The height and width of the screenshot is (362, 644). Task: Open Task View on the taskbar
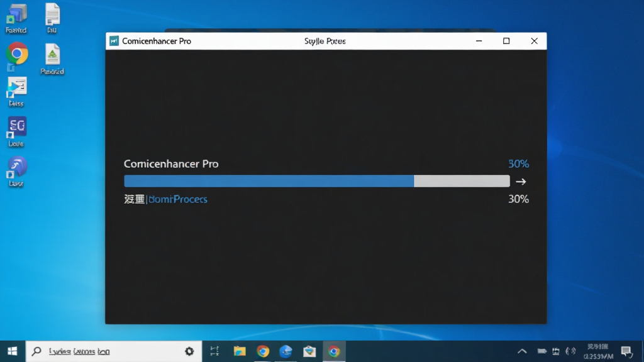214,351
